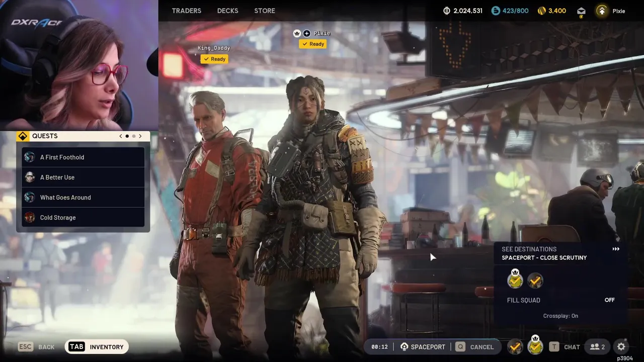Click the 2.024.531 coin balance value

pyautogui.click(x=468, y=11)
